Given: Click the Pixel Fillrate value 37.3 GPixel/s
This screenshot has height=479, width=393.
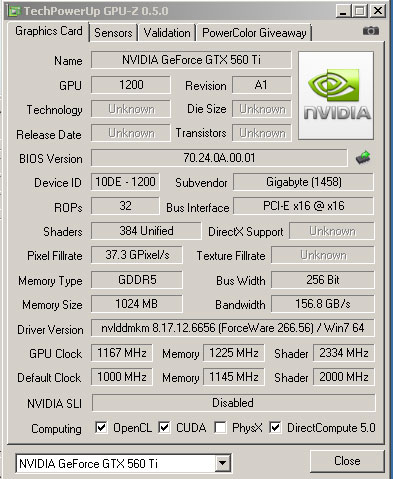Looking at the screenshot, I should point(137,255).
